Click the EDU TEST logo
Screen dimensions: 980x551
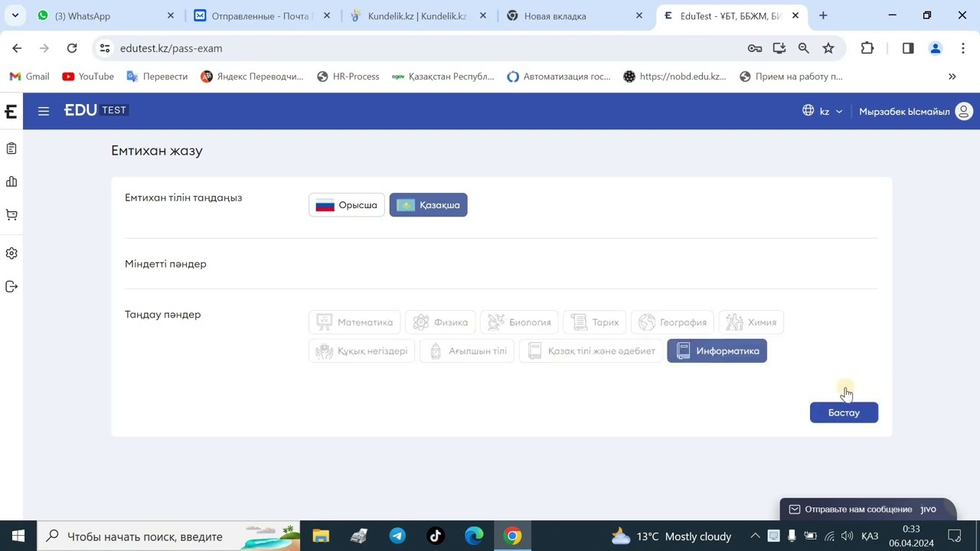click(x=96, y=110)
